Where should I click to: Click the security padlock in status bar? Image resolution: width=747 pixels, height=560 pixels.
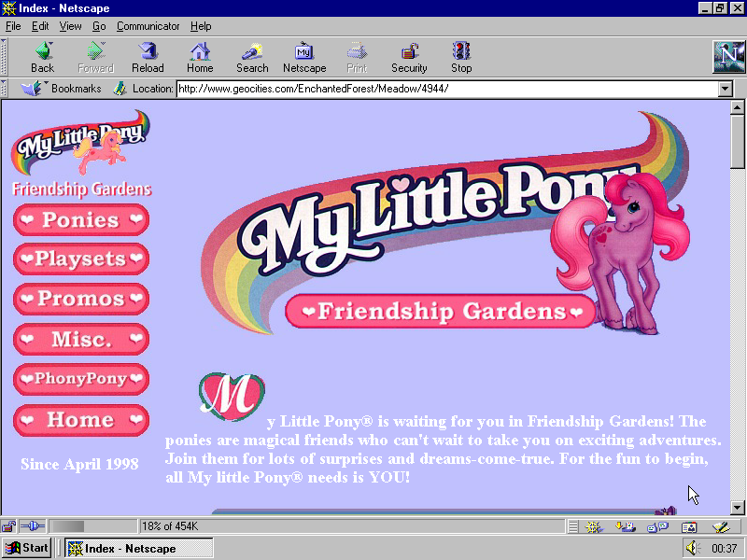tap(8, 526)
